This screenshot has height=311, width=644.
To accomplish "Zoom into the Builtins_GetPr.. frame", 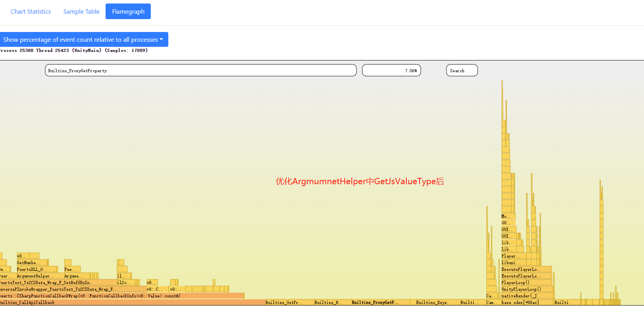I will point(289,302).
